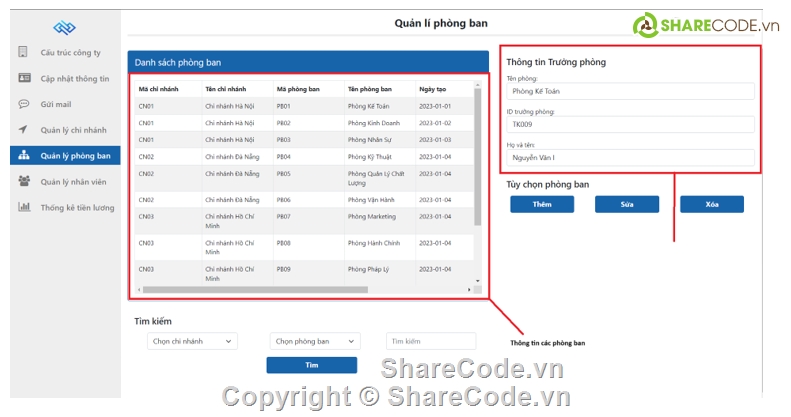The width and height of the screenshot is (791, 417).
Task: Click the table's horizontal scrollbar
Action: (300, 290)
